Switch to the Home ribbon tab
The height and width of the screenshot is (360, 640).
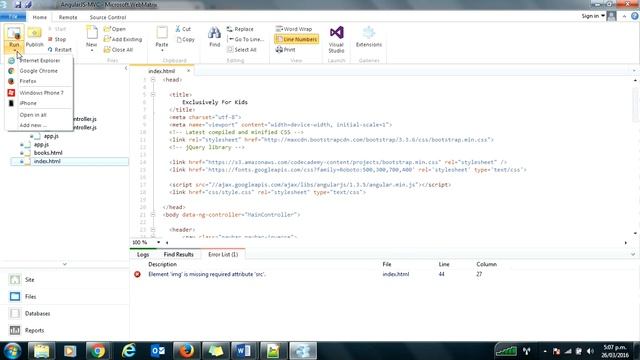pyautogui.click(x=40, y=17)
